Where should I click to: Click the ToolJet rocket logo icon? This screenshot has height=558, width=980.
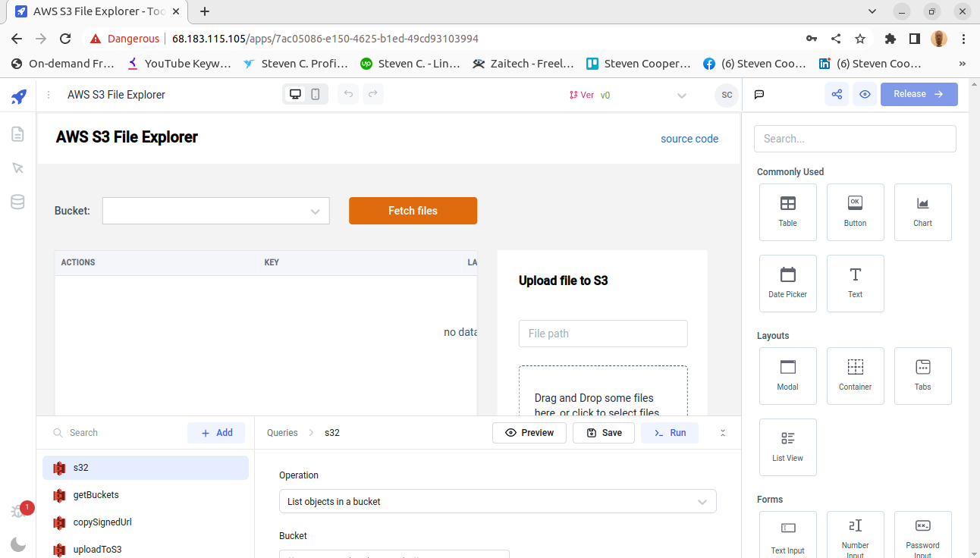[18, 96]
